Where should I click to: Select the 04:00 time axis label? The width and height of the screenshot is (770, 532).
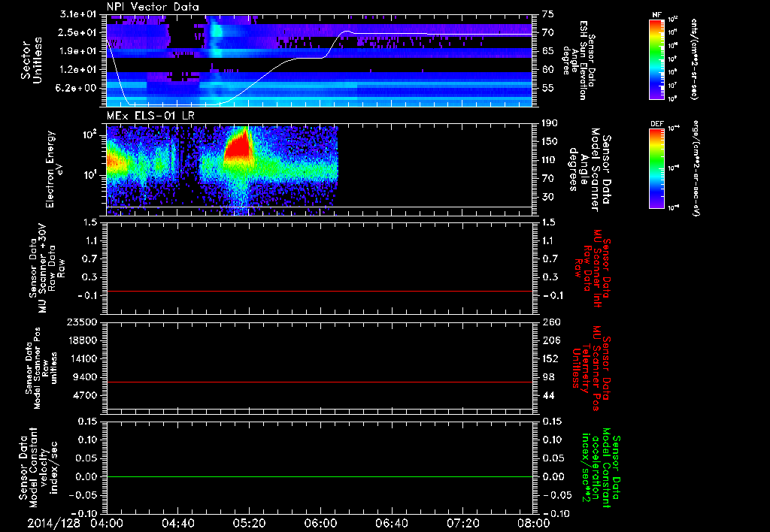point(107,523)
